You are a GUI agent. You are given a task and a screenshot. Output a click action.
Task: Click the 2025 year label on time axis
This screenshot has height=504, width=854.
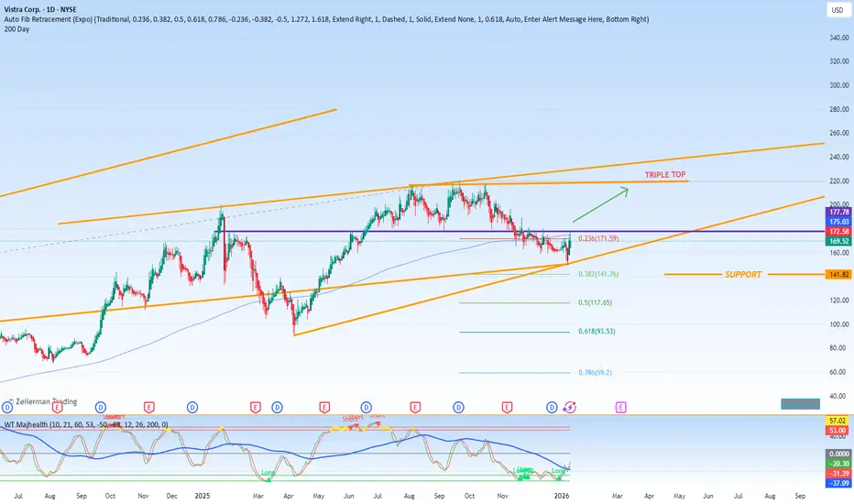click(x=203, y=497)
